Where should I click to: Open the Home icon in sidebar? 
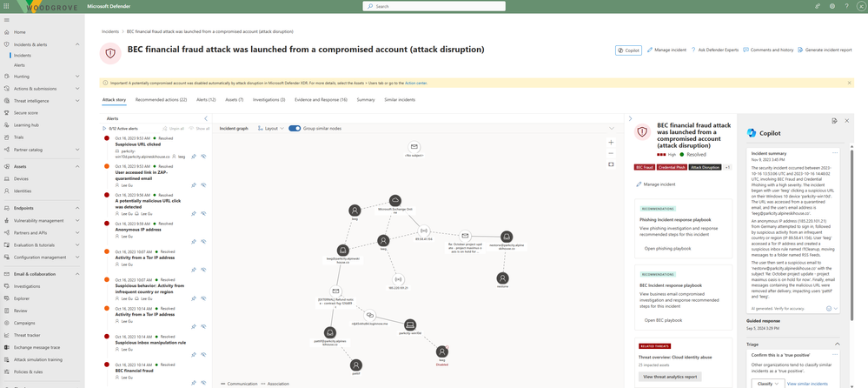point(7,32)
